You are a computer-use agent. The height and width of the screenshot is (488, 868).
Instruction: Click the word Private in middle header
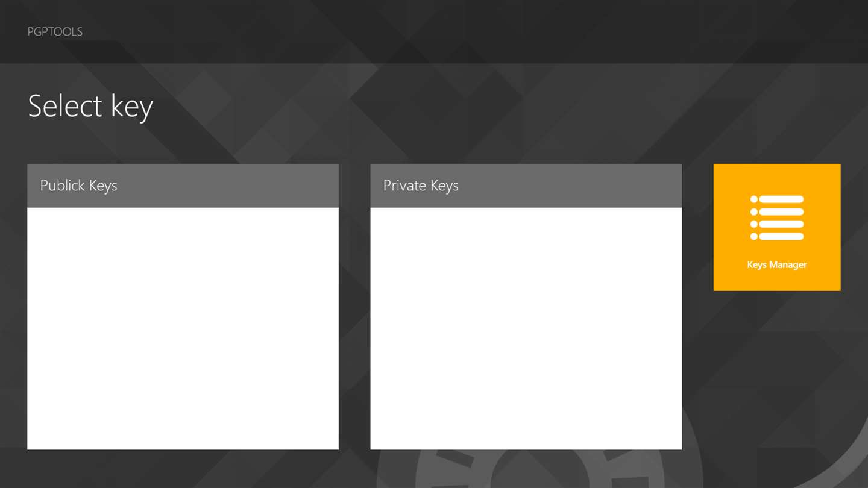(404, 185)
